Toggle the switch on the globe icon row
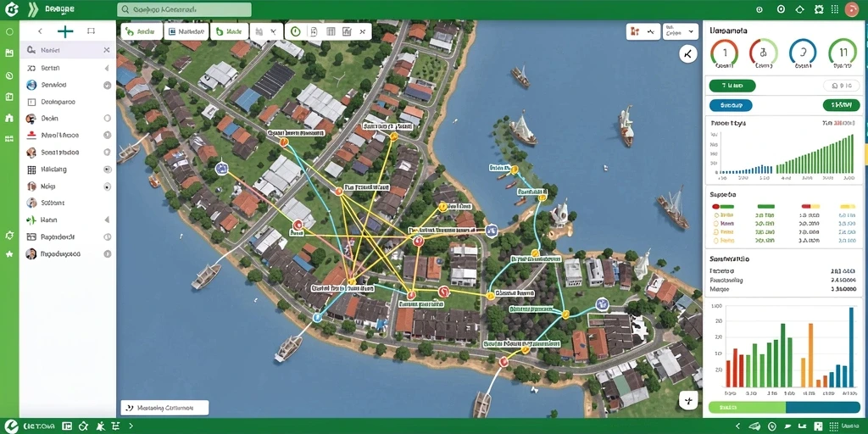Image resolution: width=868 pixels, height=434 pixels. click(107, 86)
